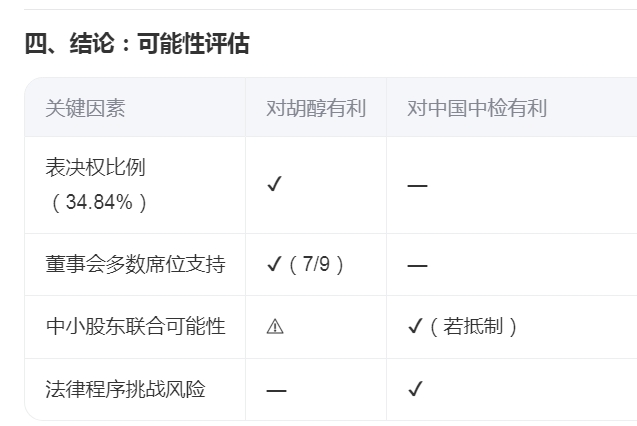Viewport: 637px width, 426px height.
Task: Click the (7/9) text
Action: (316, 264)
